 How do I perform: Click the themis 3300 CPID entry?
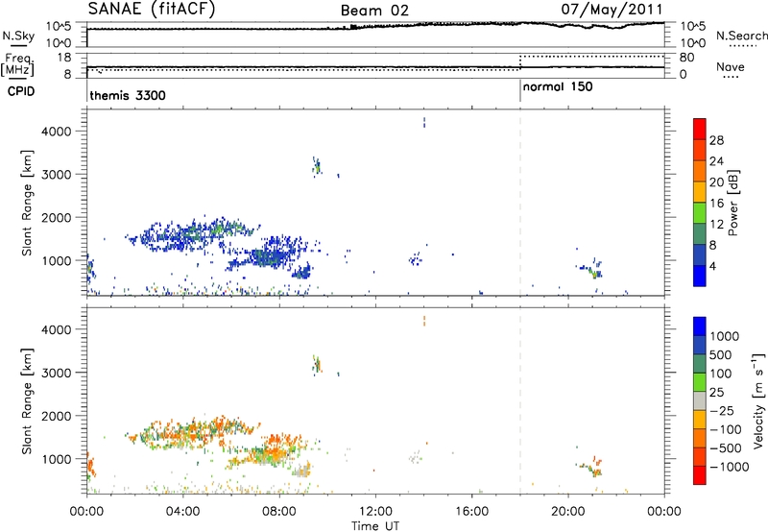click(128, 95)
